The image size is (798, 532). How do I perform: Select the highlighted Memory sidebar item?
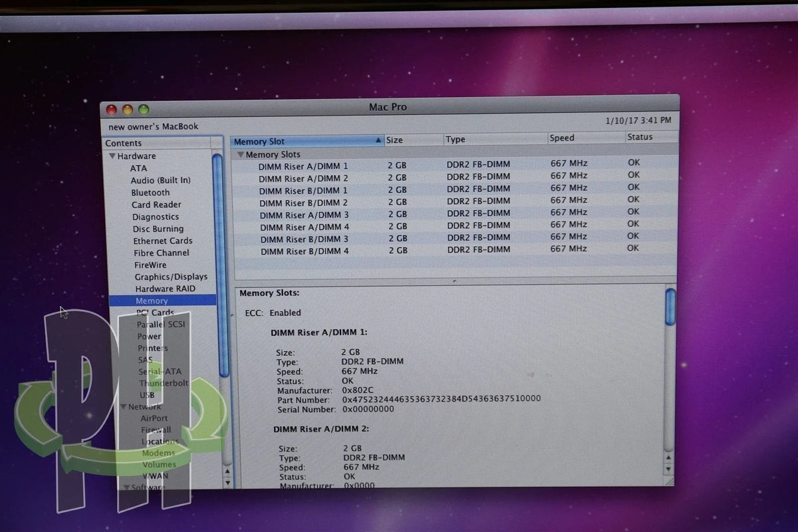(163, 301)
